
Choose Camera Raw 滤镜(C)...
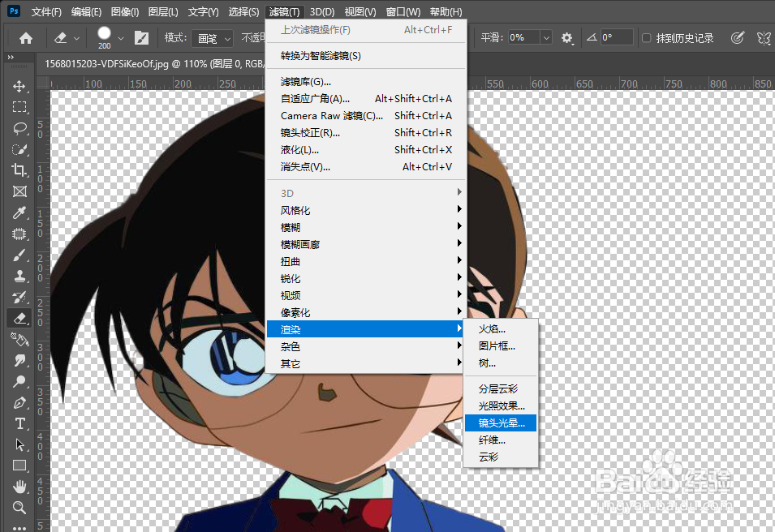coord(366,116)
